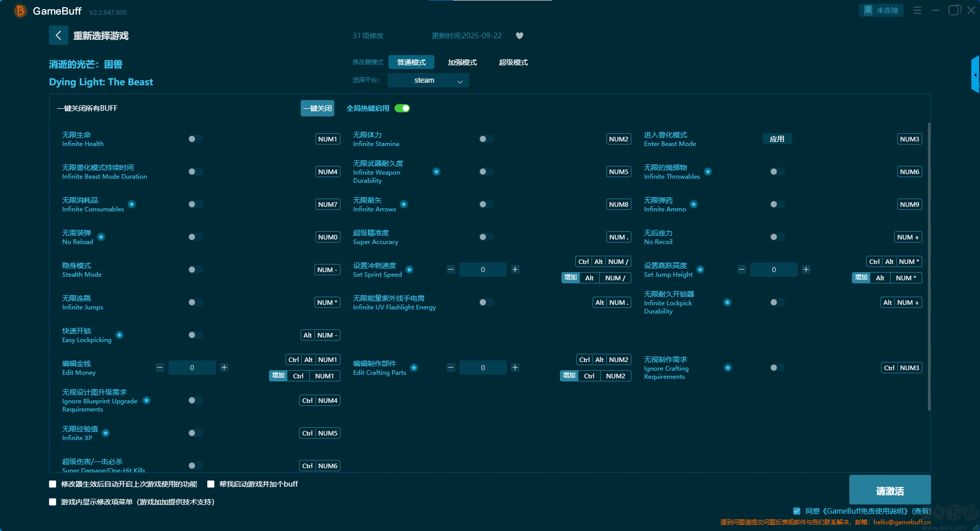Click star badge next to Set Sprint Speed
The height and width of the screenshot is (531, 980).
click(409, 270)
